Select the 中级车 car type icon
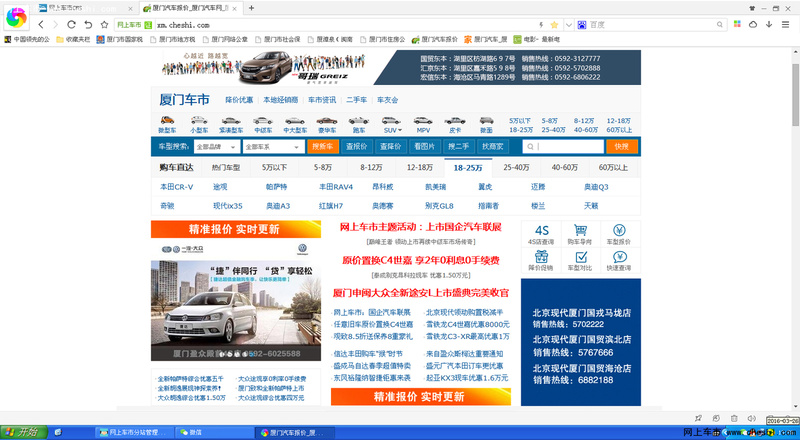The height and width of the screenshot is (440, 800). point(263,121)
